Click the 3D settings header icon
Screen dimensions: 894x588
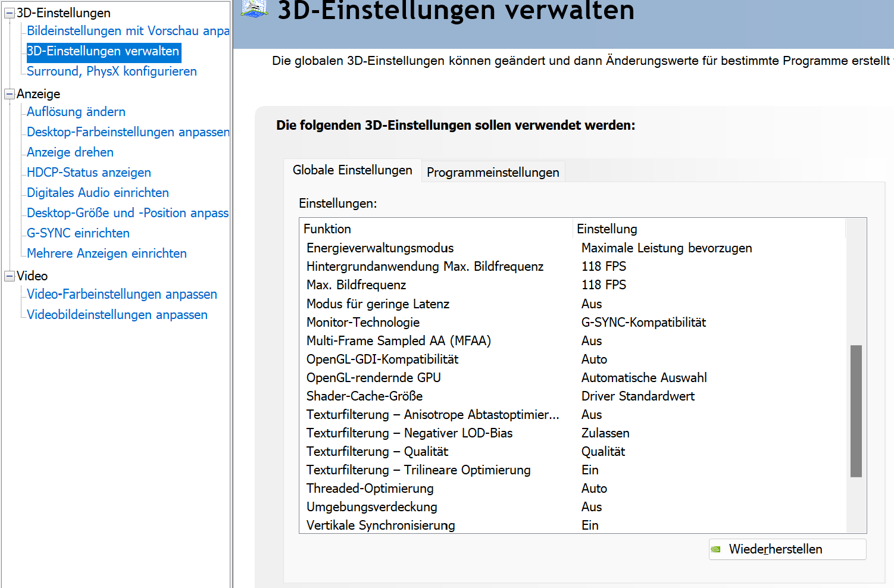tap(255, 8)
